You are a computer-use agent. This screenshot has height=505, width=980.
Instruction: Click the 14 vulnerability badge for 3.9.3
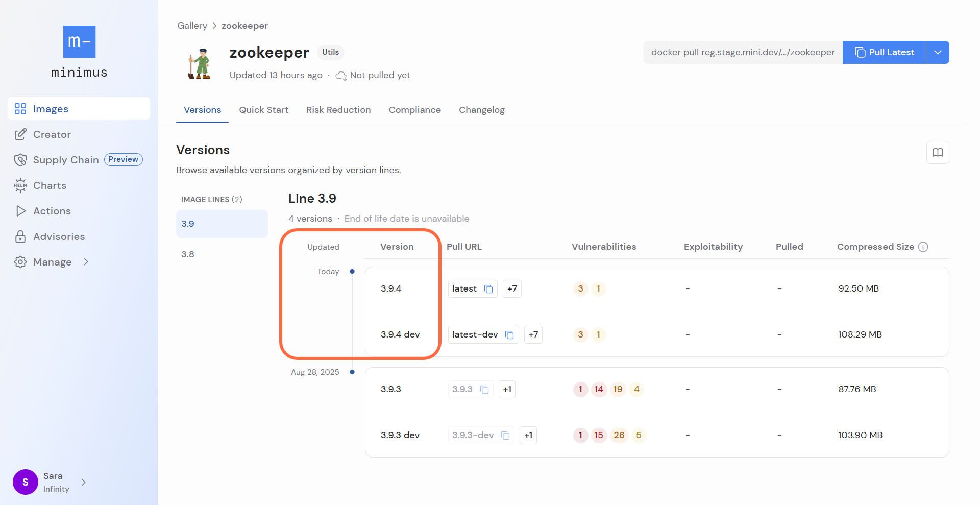(x=599, y=390)
